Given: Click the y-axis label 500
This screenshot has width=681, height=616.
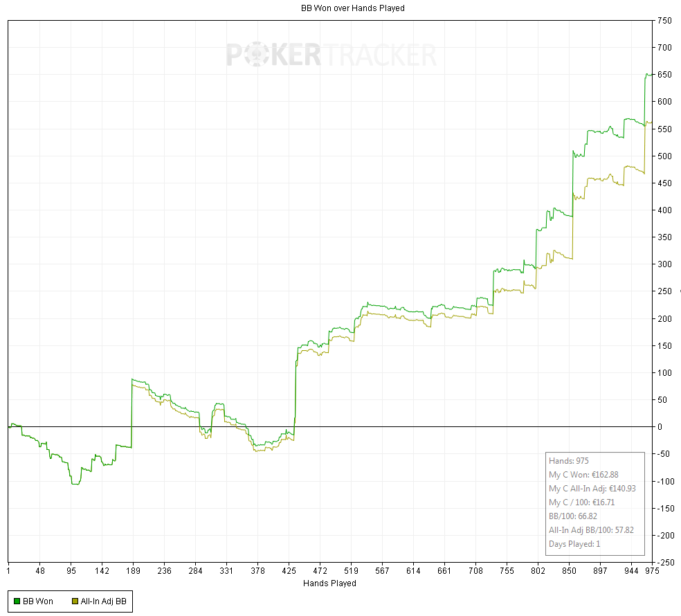Looking at the screenshot, I should pyautogui.click(x=664, y=156).
